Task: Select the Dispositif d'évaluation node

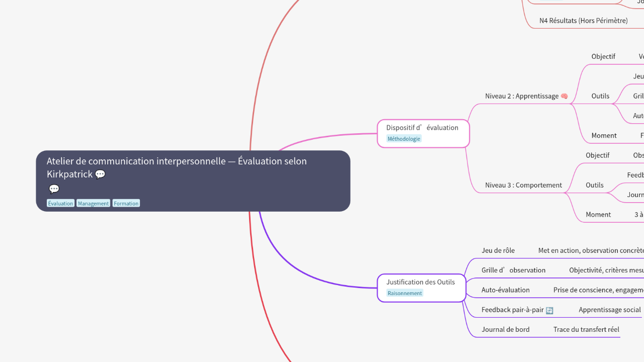Action: (x=422, y=128)
